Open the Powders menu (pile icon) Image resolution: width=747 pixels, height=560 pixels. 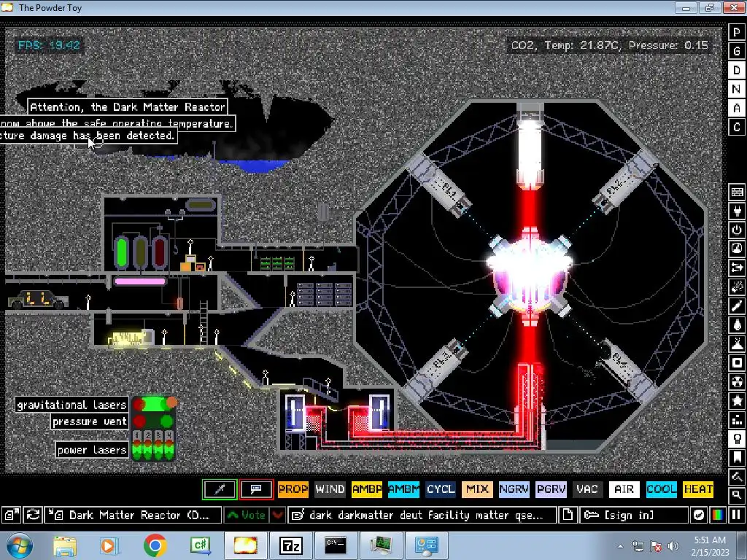pos(737,344)
